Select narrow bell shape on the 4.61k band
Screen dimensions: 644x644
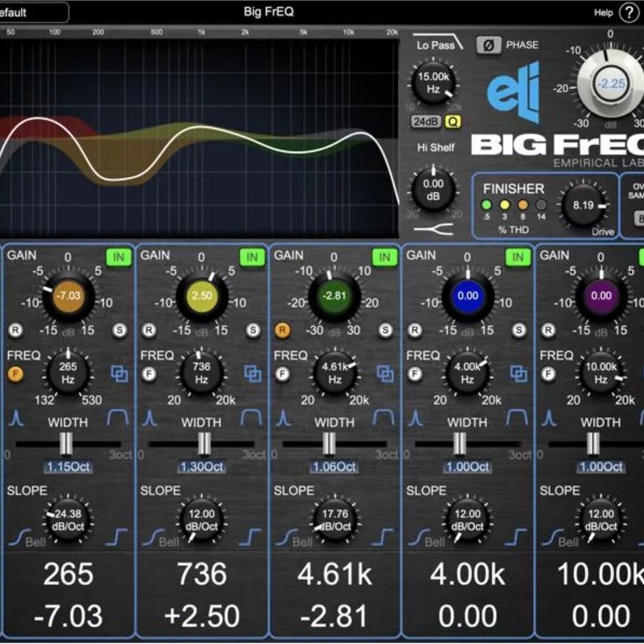(x=283, y=418)
